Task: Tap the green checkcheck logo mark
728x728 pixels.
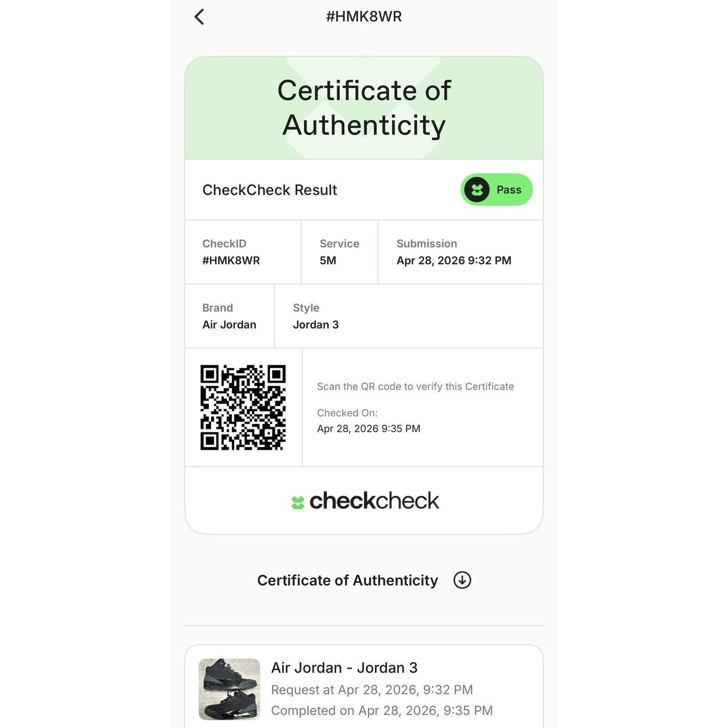Action: pos(298,502)
